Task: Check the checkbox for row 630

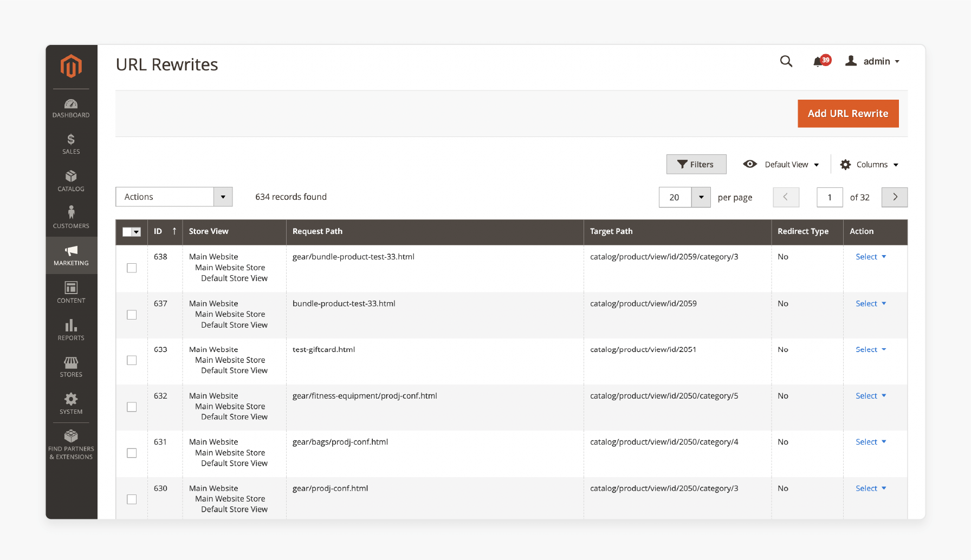Action: pos(132,499)
